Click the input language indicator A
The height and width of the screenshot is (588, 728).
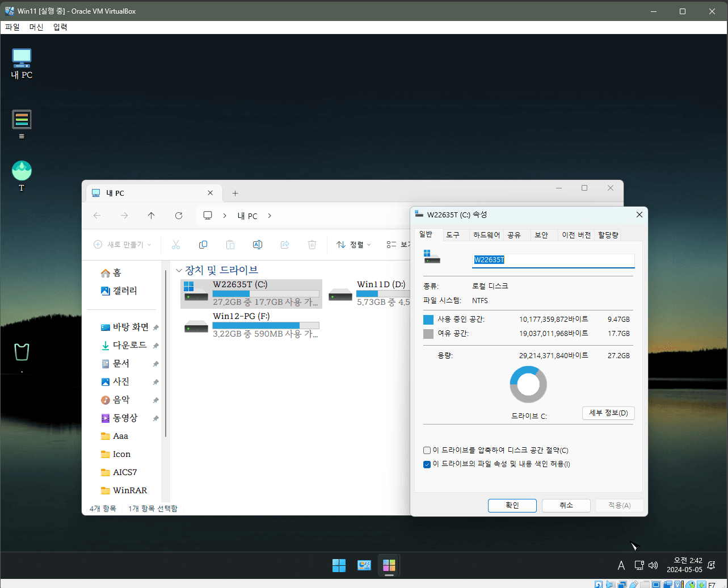click(x=621, y=565)
